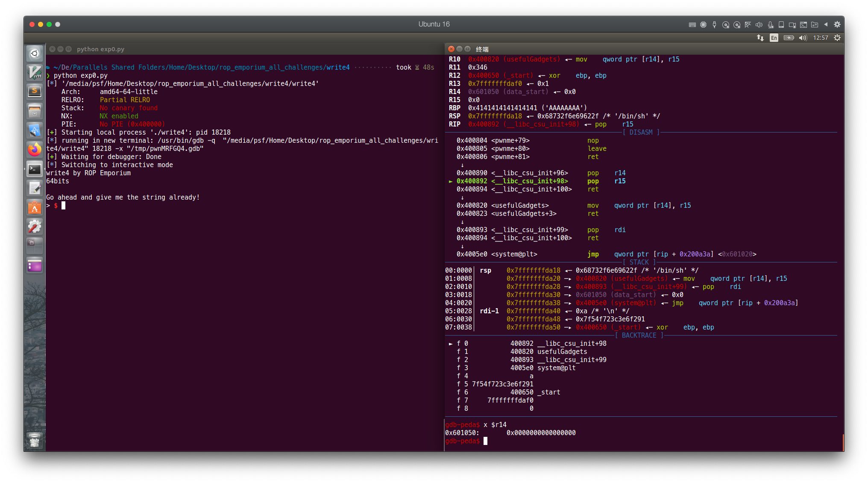Open the Ubuntu network connections indicator

pos(760,38)
